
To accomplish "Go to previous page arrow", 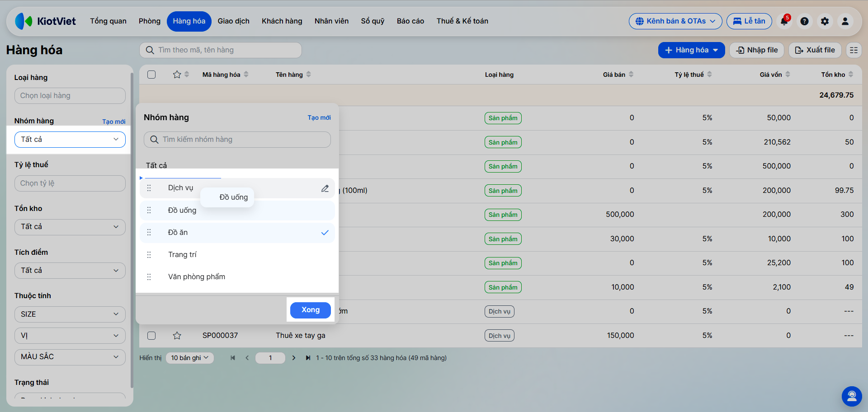I will (247, 358).
